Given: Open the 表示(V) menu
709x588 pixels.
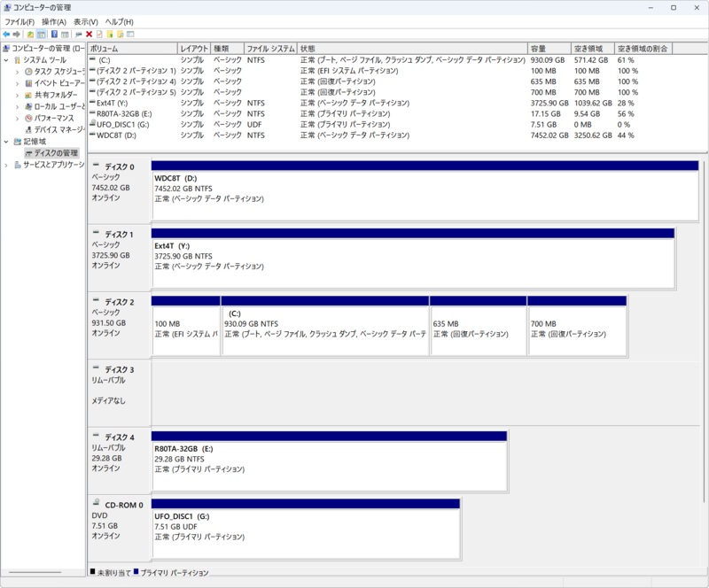Looking at the screenshot, I should [x=86, y=21].
